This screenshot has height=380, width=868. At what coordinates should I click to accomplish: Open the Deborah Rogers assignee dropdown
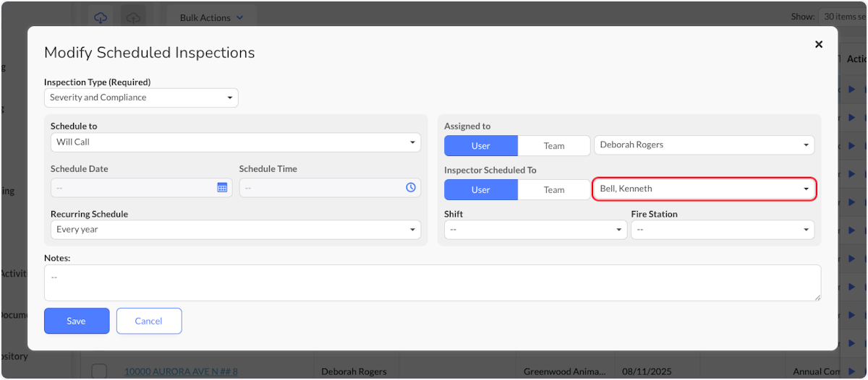coord(704,145)
